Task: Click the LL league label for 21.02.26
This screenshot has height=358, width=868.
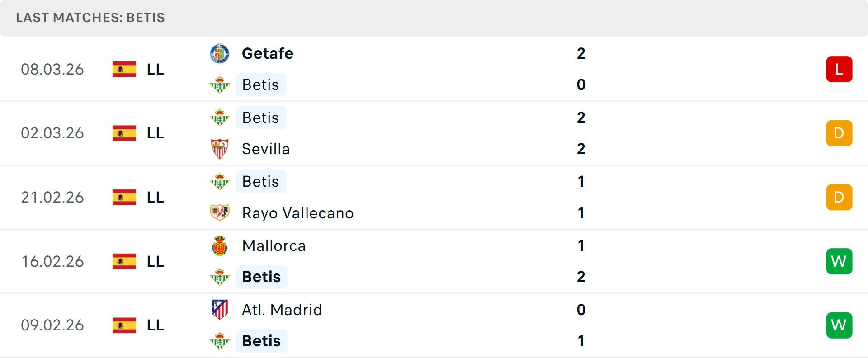Action: [156, 197]
